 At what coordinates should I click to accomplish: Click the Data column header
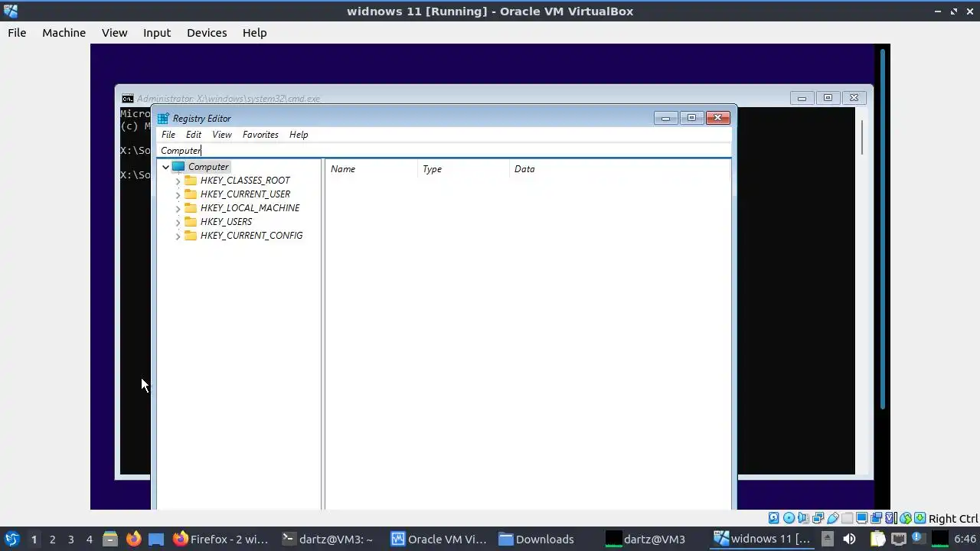(619, 169)
